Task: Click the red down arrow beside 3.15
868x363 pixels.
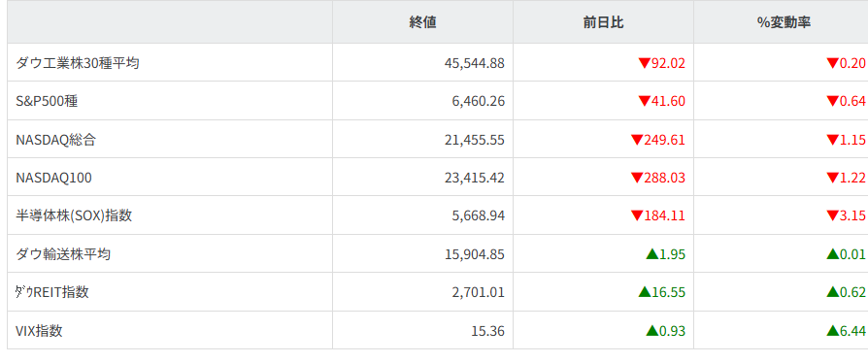Action: (833, 215)
